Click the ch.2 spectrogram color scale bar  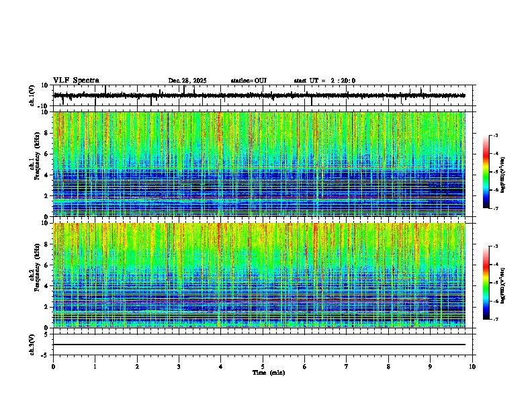pyautogui.click(x=486, y=283)
